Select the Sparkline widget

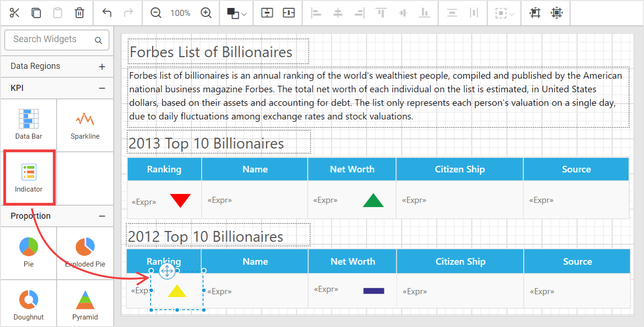pos(85,125)
